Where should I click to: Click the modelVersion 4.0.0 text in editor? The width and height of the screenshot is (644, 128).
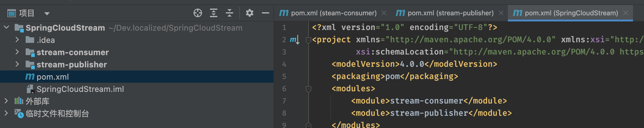(412, 64)
